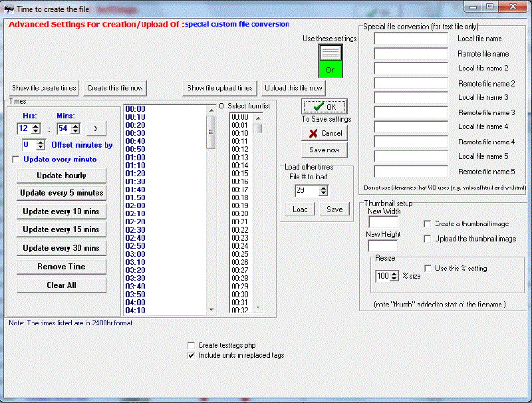The width and height of the screenshot is (532, 403).
Task: Enable Use this % setting checkbox
Action: 428,268
